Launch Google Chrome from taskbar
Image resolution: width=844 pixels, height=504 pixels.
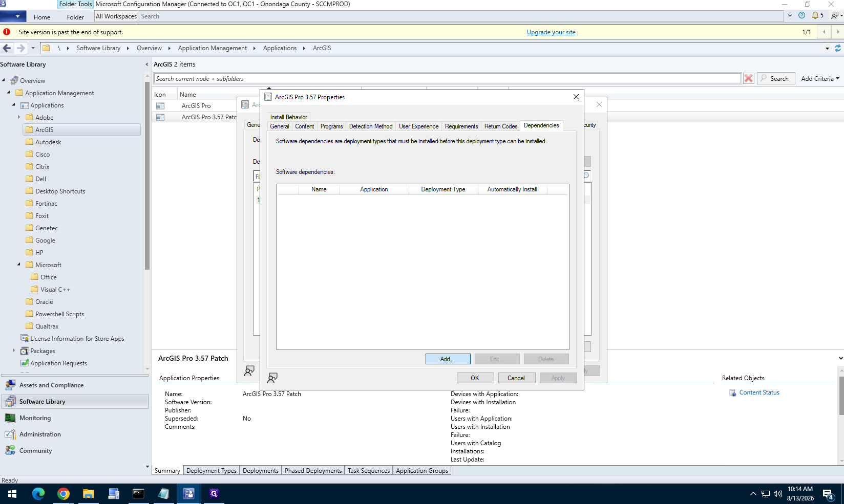click(x=64, y=494)
